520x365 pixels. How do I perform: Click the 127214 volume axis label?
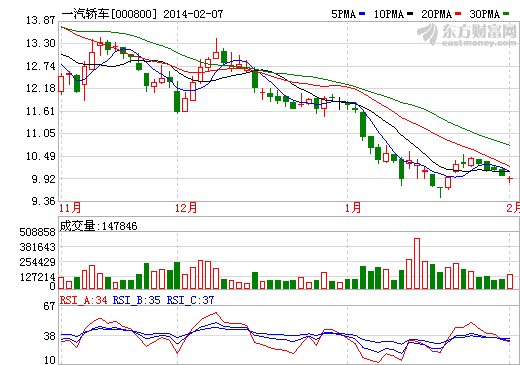coord(38,277)
